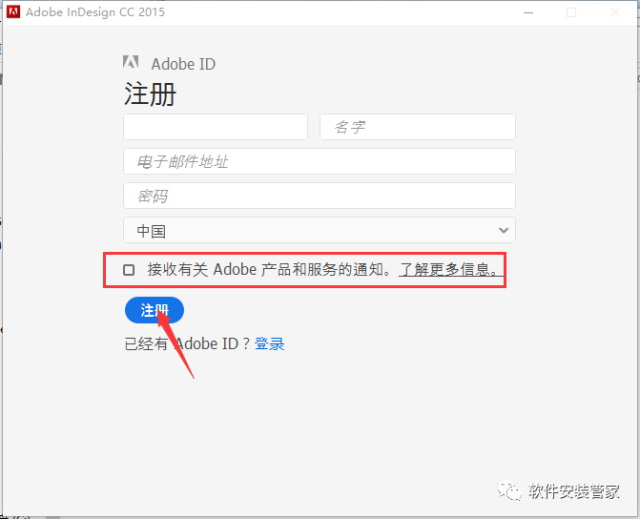This screenshot has height=519, width=640.
Task: Open the 了解更多信息 learn more link
Action: pos(448,270)
